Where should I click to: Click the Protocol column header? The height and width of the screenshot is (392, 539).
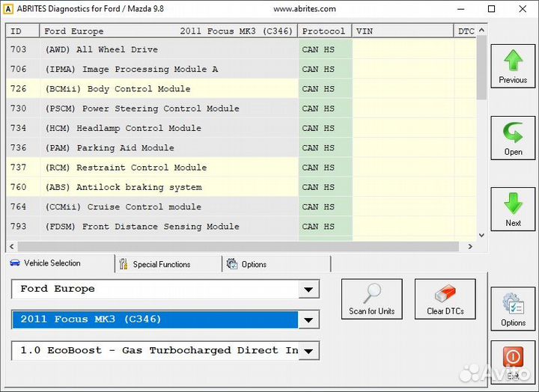point(324,31)
